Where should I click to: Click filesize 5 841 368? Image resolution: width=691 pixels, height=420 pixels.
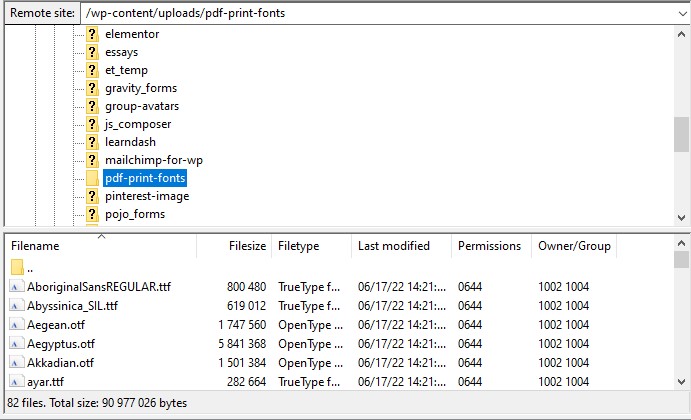coord(242,344)
